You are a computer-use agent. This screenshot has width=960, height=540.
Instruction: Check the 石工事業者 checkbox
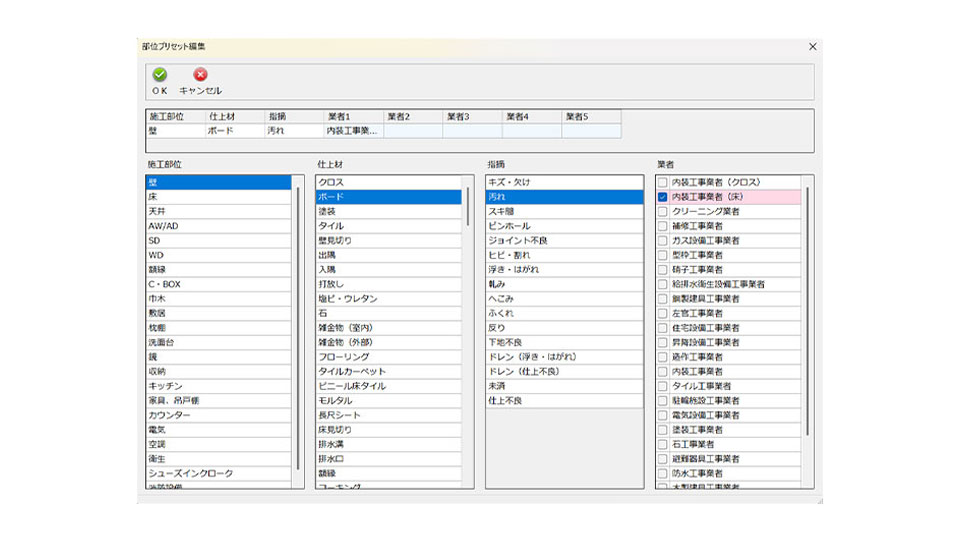(x=662, y=444)
